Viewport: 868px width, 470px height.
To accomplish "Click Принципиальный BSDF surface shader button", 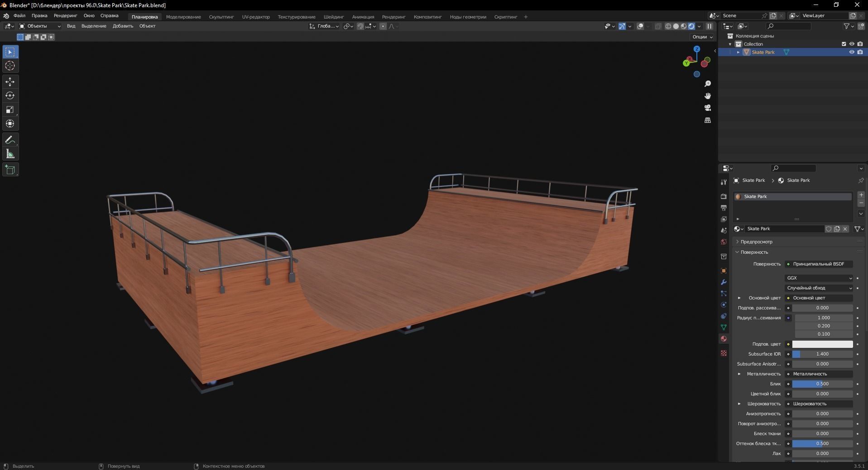I will 819,264.
